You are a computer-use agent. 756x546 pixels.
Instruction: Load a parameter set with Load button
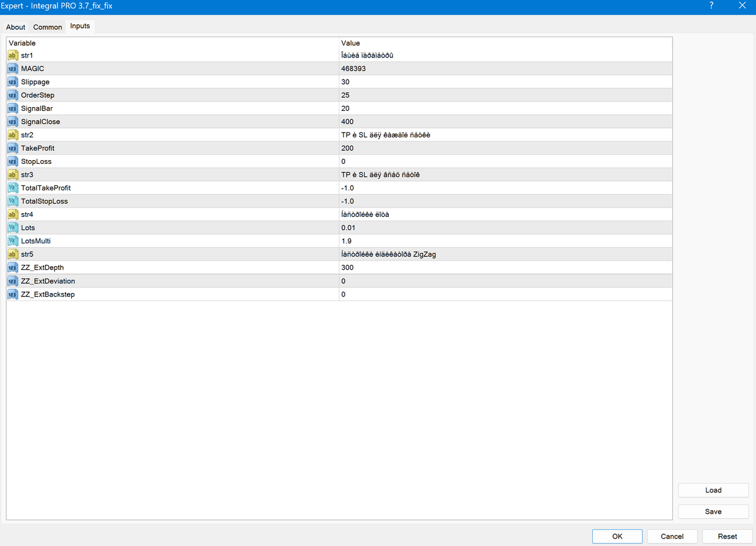[713, 491]
